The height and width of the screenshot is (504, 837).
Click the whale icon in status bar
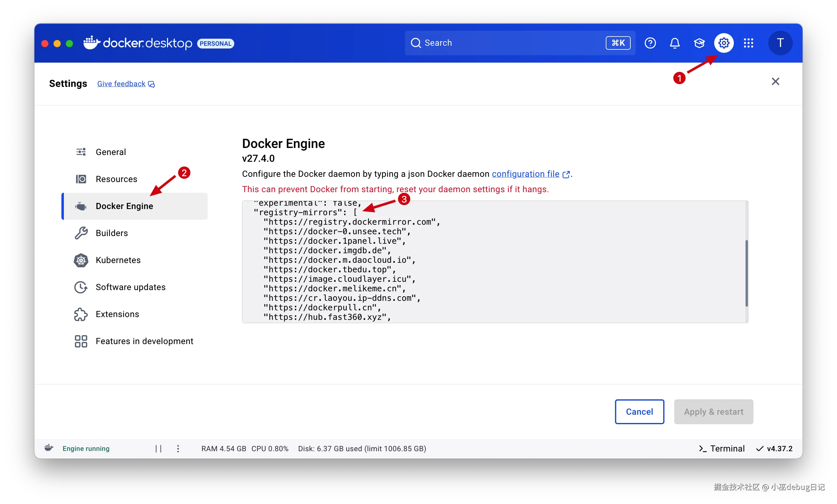click(49, 448)
